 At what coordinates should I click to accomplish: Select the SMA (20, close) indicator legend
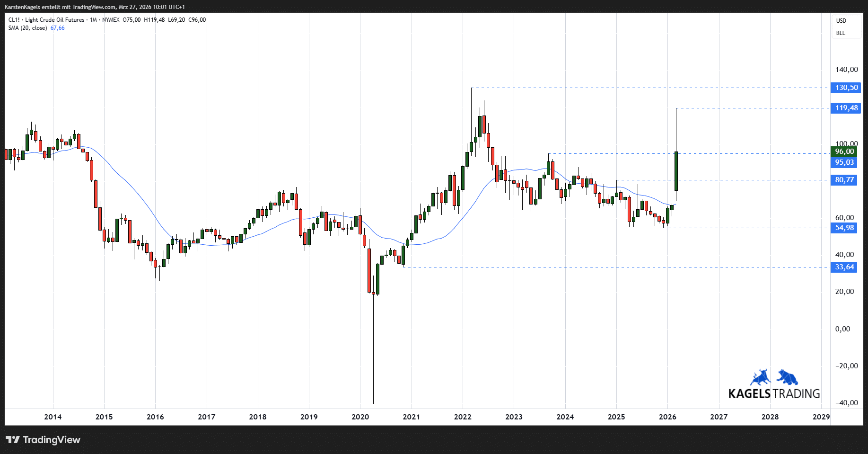tap(27, 28)
